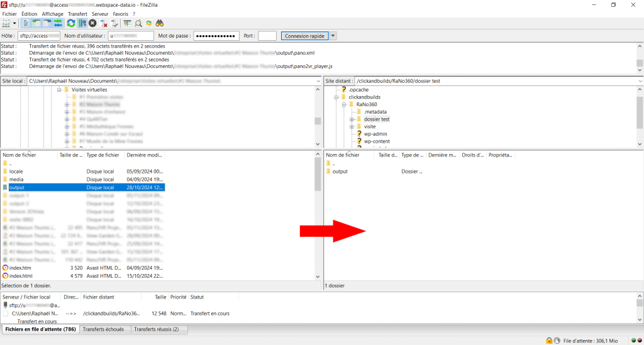Click process queue toggle icon
Image resolution: width=644 pixels, height=345 pixels.
point(82,23)
